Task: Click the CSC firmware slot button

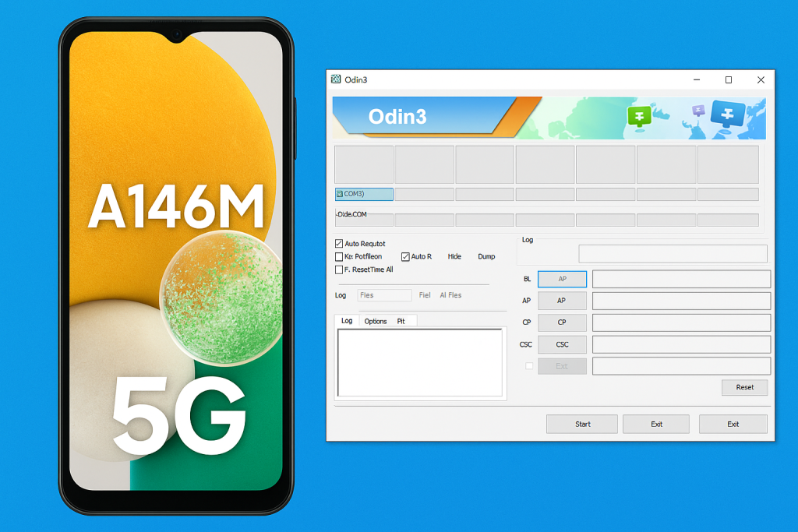Action: pos(562,344)
